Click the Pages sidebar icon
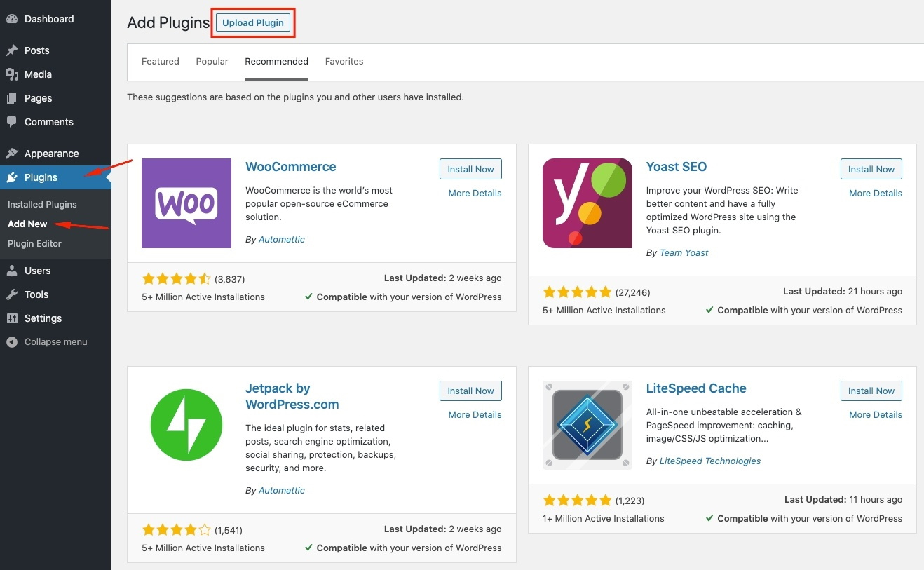 (13, 97)
